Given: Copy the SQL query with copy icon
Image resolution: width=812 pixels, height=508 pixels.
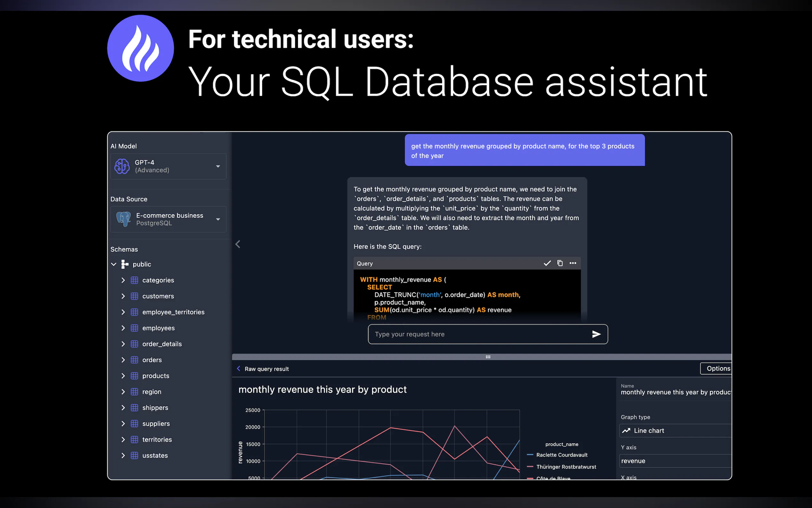Looking at the screenshot, I should (x=560, y=263).
